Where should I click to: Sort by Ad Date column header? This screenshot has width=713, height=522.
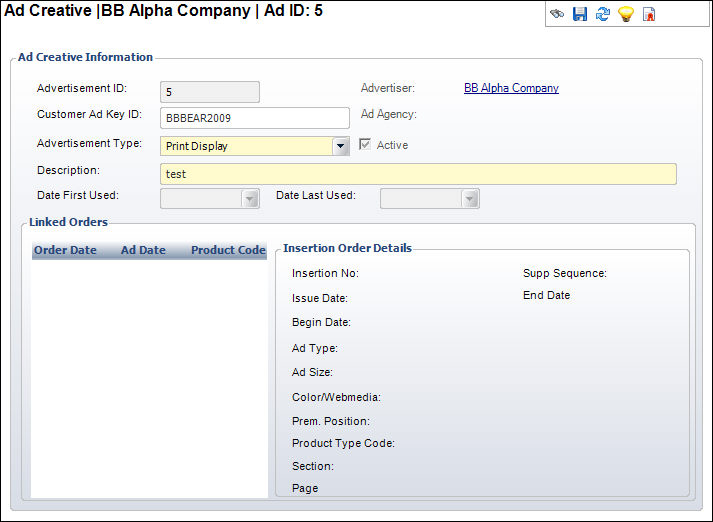coord(143,250)
